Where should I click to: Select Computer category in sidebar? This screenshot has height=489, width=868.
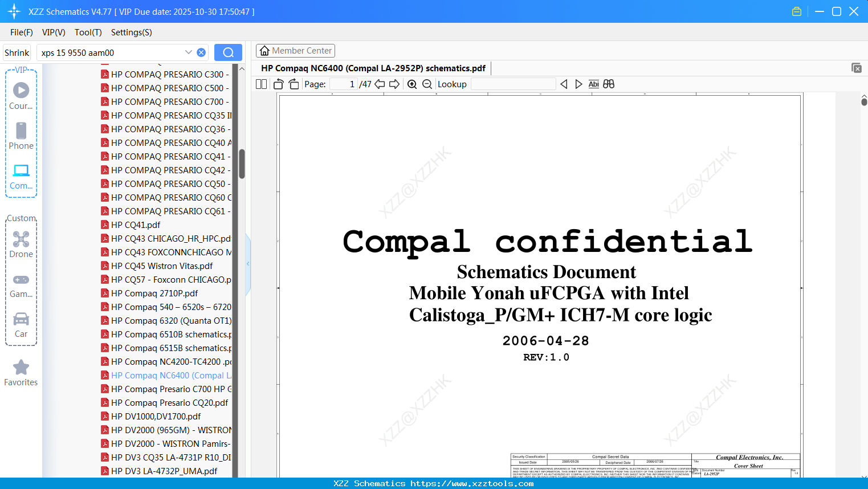pos(21,176)
